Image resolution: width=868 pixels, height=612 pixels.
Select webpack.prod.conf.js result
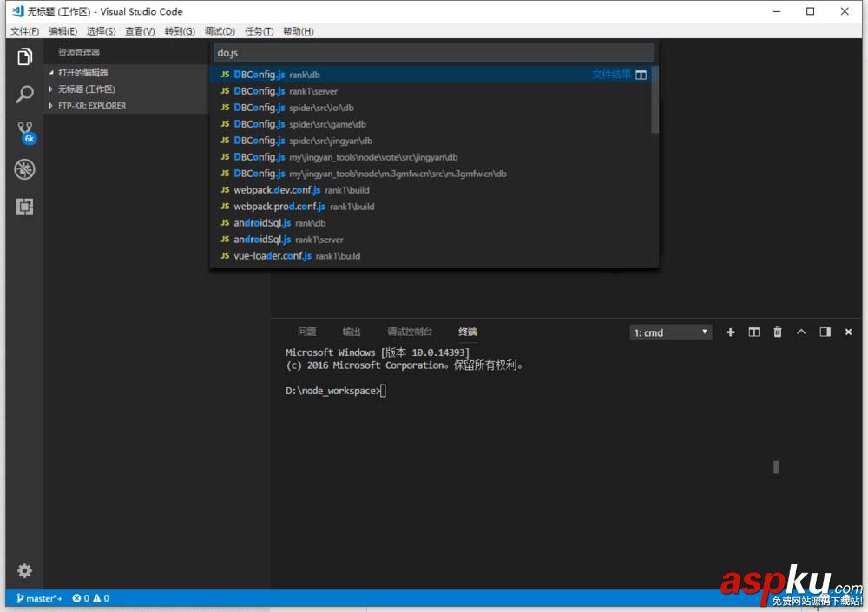431,207
